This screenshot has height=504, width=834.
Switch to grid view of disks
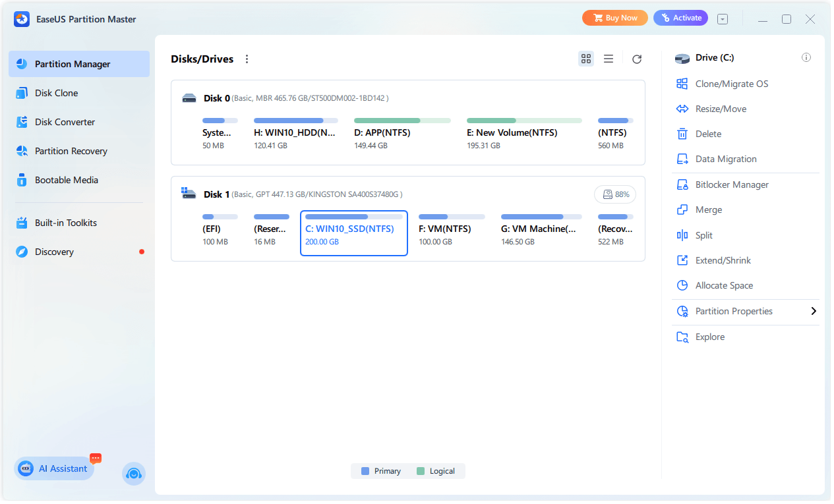(586, 59)
